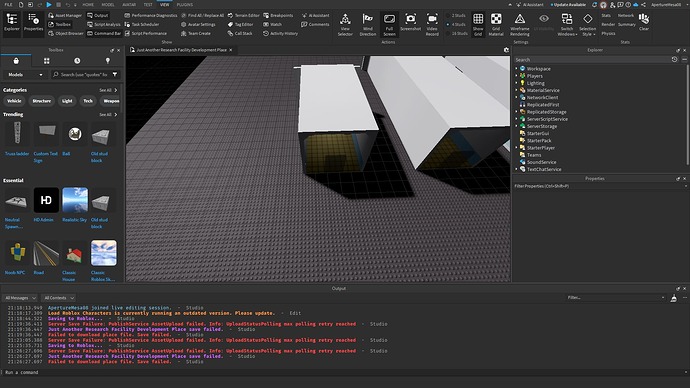
Task: Open the Terrain Editor
Action: coord(243,15)
